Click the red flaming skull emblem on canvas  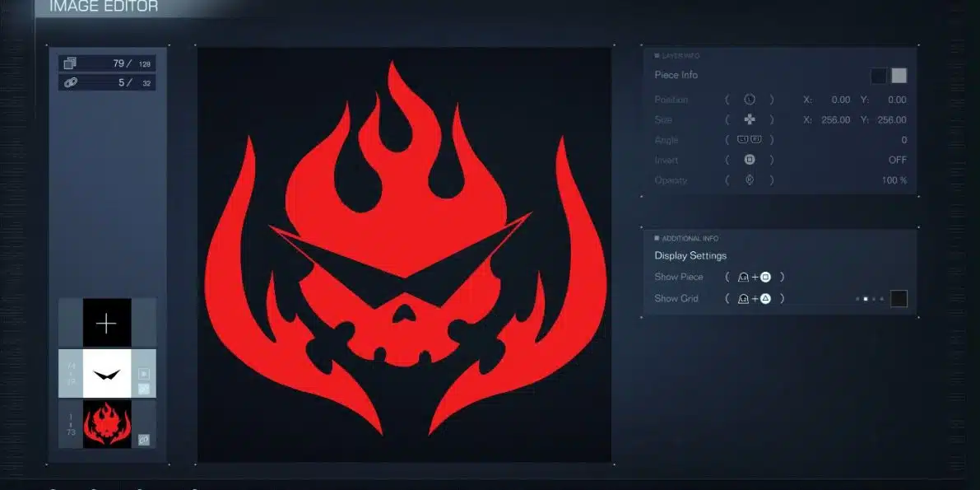point(405,249)
